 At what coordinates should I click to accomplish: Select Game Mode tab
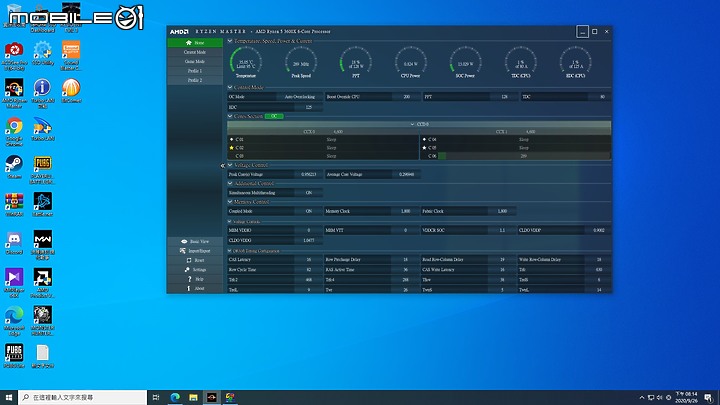(195, 62)
